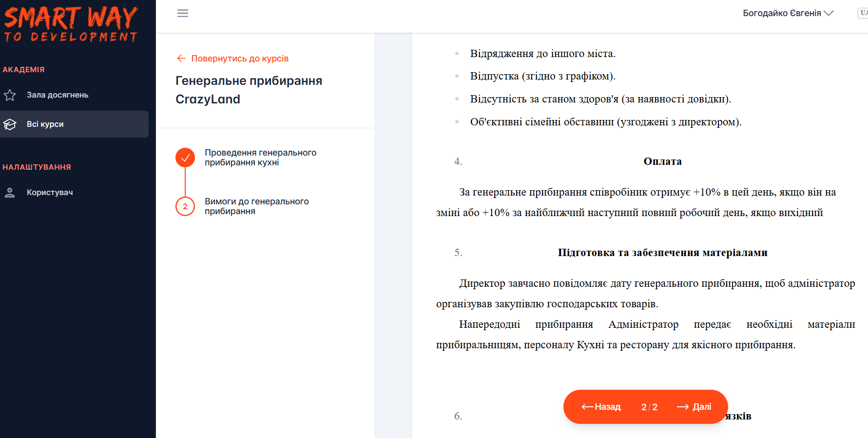Click heading Підготовка та забезпечення матеріалами
The width and height of the screenshot is (868, 438).
pyautogui.click(x=662, y=253)
